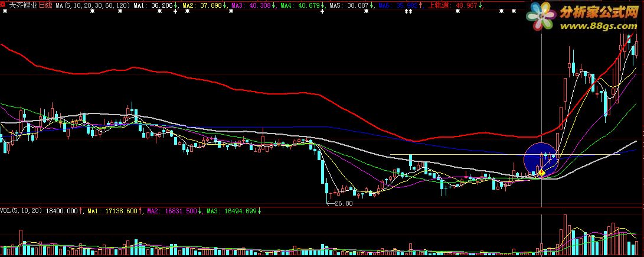Screen dimensions: 644x257
Task: Open the VOL(5,10,20) indicator parameters
Action: click(21, 211)
